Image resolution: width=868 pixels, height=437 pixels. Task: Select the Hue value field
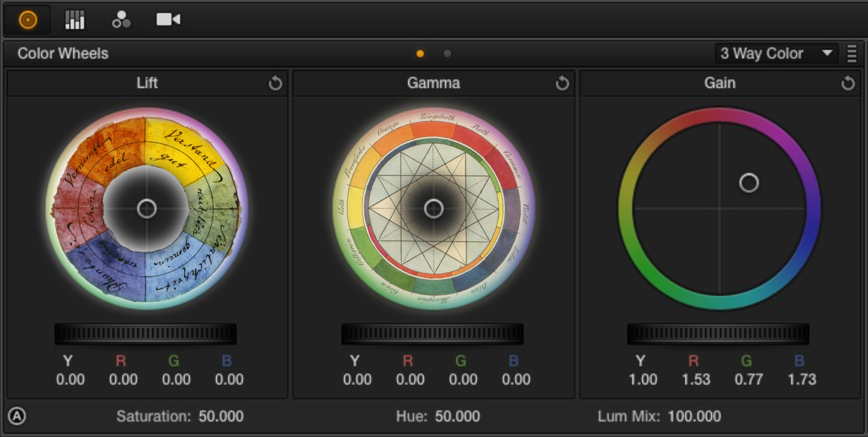(457, 416)
